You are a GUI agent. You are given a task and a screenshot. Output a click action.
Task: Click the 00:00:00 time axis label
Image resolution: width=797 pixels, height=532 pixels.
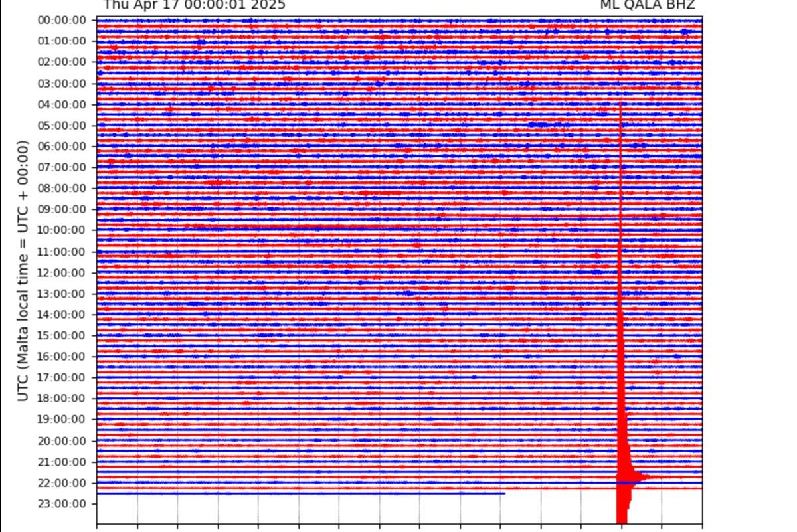coord(62,20)
